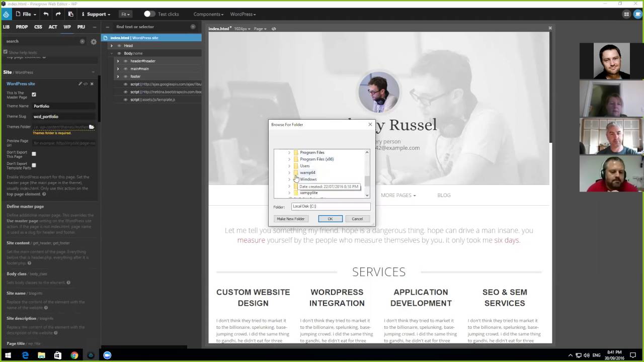Open Chrome from the Windows taskbar
The width and height of the screenshot is (644, 362).
coord(74,355)
